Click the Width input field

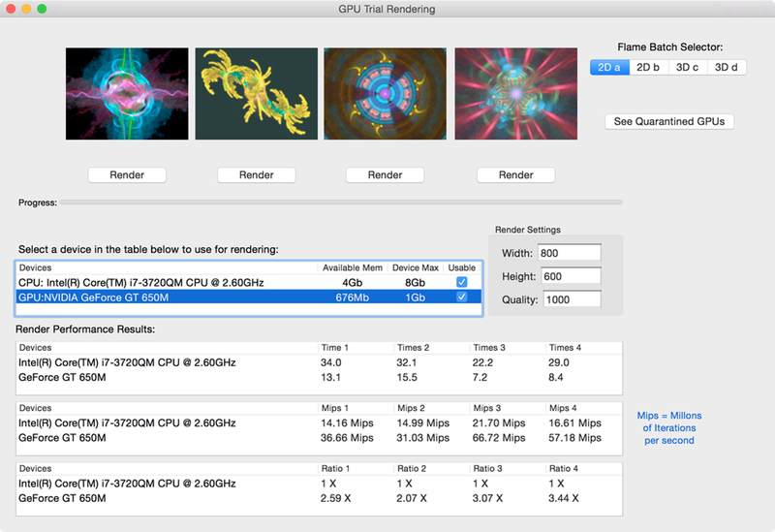570,253
